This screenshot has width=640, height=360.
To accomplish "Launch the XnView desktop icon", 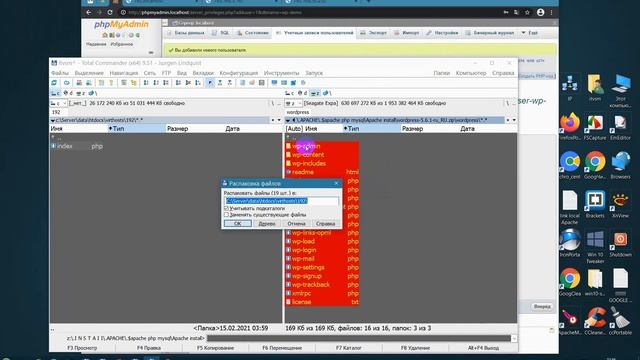I will [x=620, y=204].
